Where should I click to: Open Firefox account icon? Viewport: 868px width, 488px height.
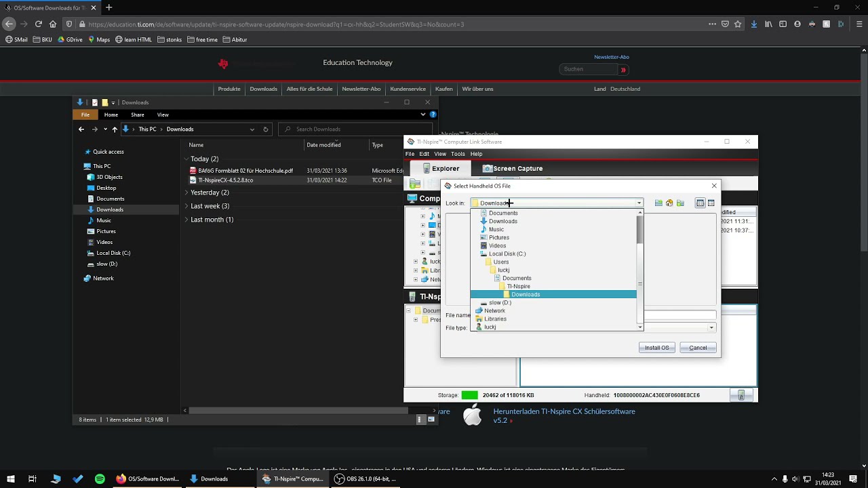797,24
